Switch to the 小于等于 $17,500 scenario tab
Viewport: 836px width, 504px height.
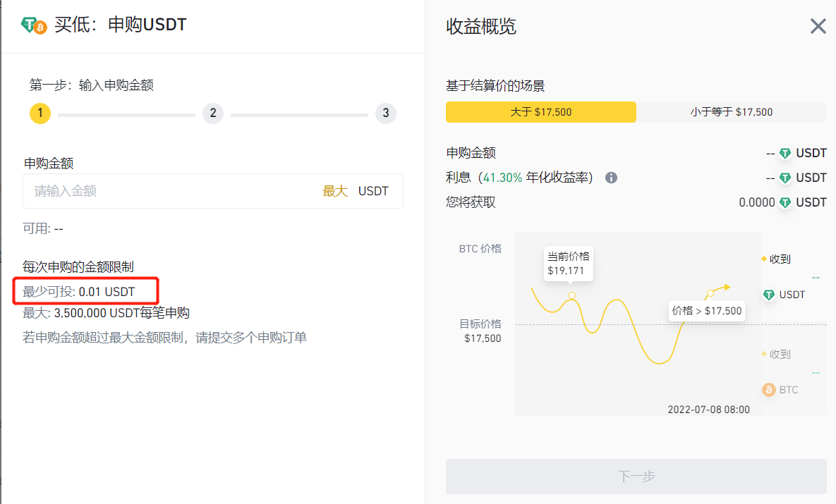coord(731,112)
